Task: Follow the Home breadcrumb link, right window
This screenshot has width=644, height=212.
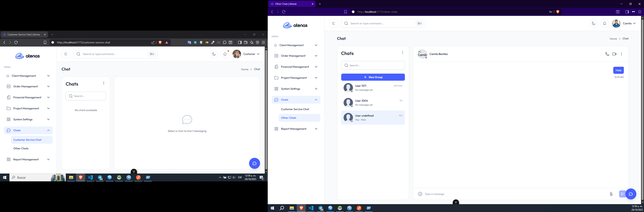Action: pos(613,39)
